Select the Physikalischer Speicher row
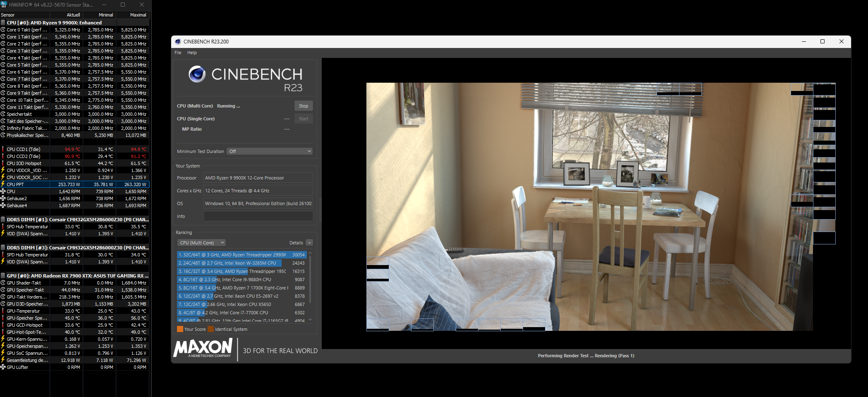 74,135
